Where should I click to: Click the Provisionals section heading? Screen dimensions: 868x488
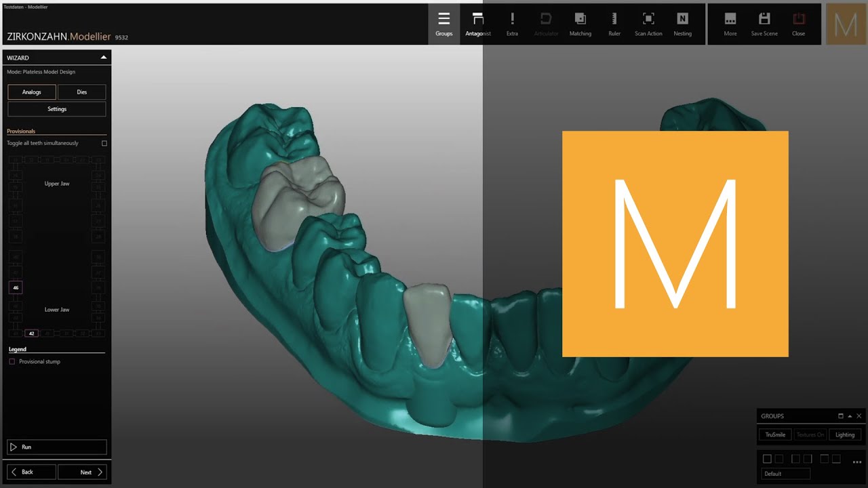(21, 131)
